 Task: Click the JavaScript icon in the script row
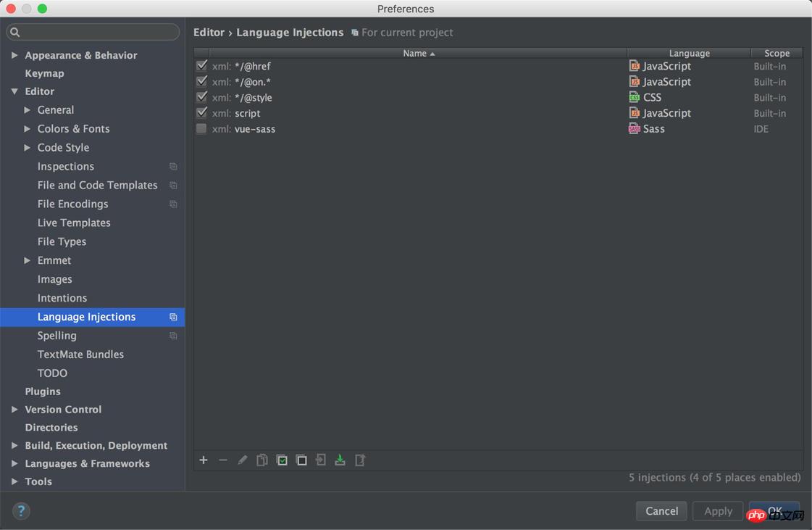coord(635,112)
